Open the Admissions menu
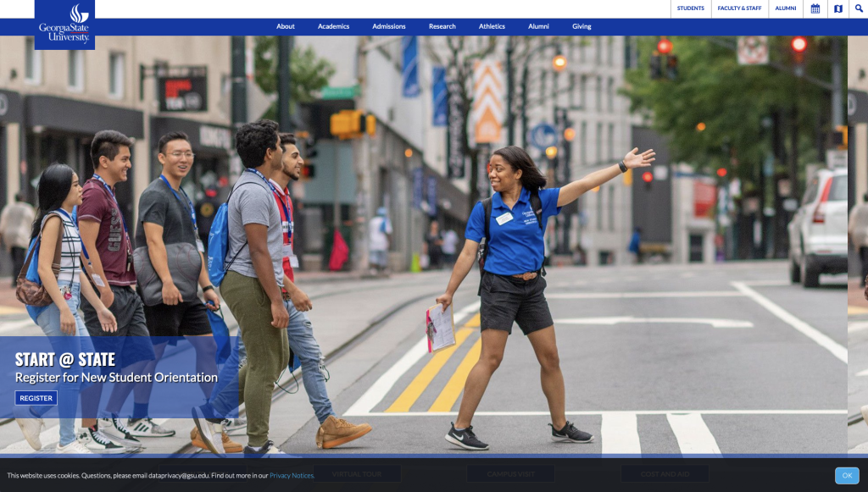This screenshot has height=492, width=868. click(x=388, y=26)
